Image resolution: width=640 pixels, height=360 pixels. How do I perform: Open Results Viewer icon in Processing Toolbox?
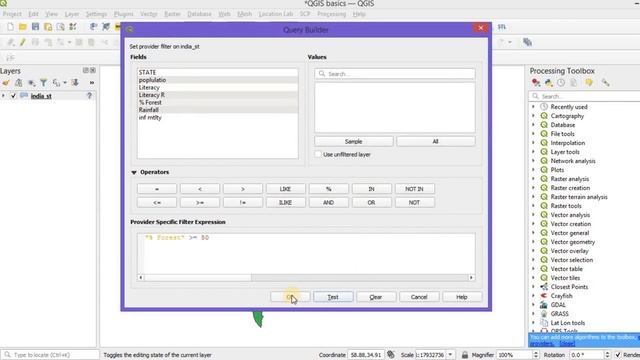(573, 83)
